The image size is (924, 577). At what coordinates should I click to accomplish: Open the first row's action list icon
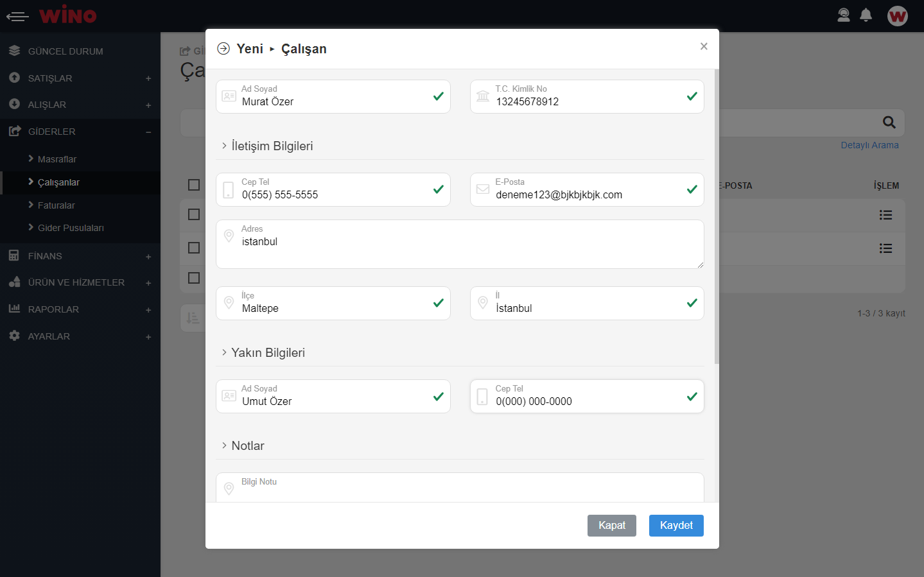(x=885, y=215)
